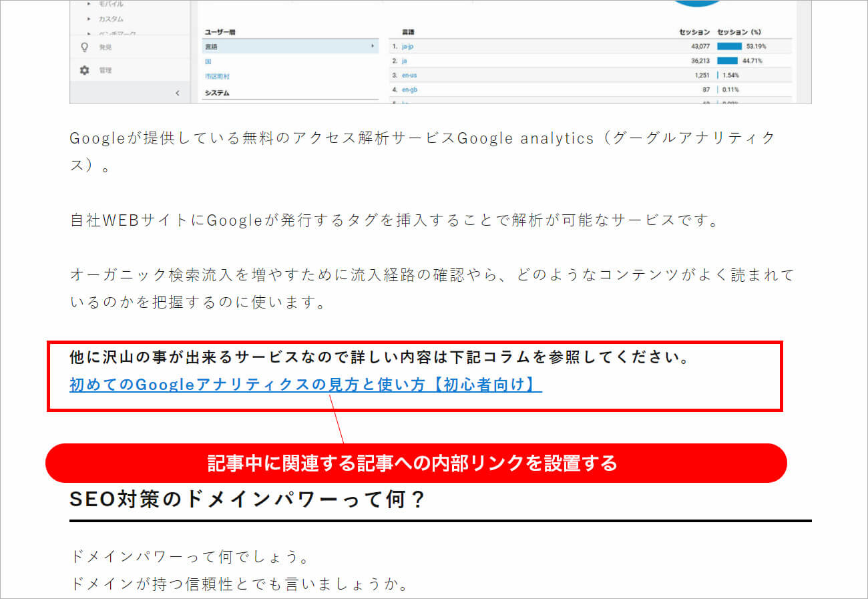
Task: Open the 発見 lightbulb icon in sidebar
Action: (x=84, y=47)
